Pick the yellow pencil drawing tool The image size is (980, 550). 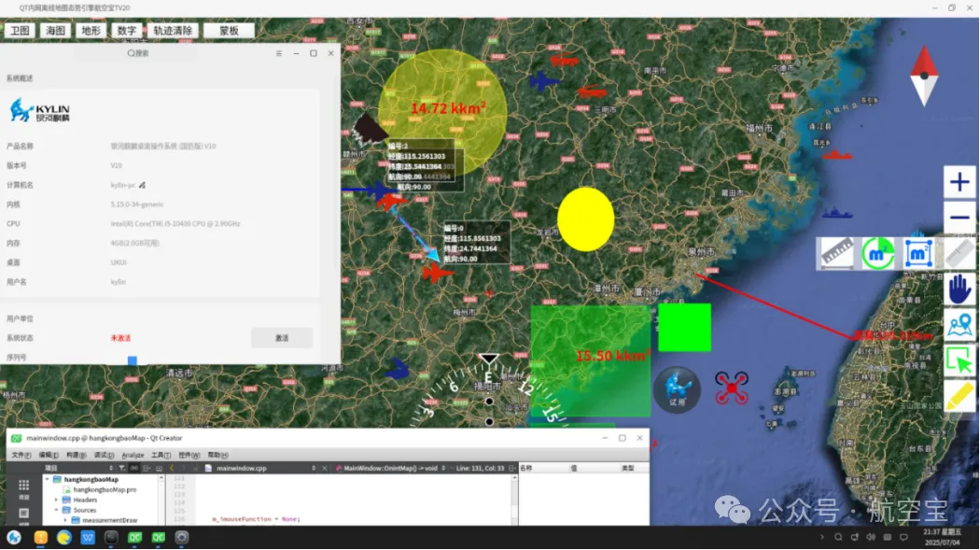[959, 396]
